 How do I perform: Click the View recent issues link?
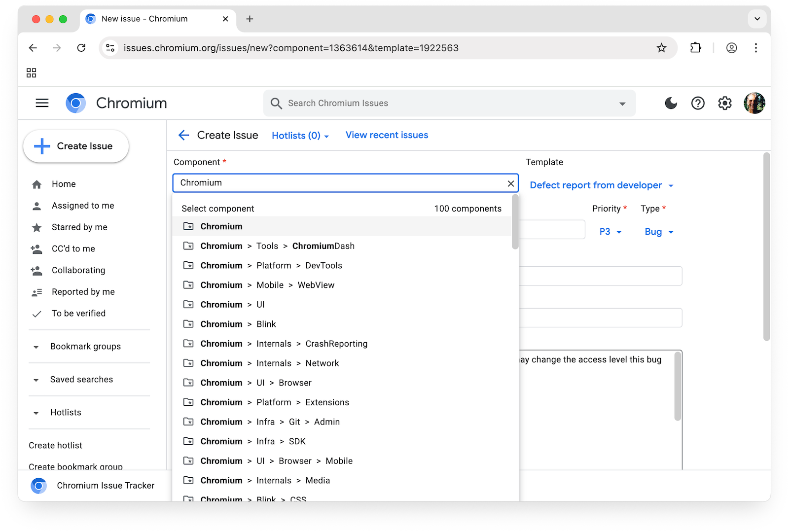(x=387, y=135)
